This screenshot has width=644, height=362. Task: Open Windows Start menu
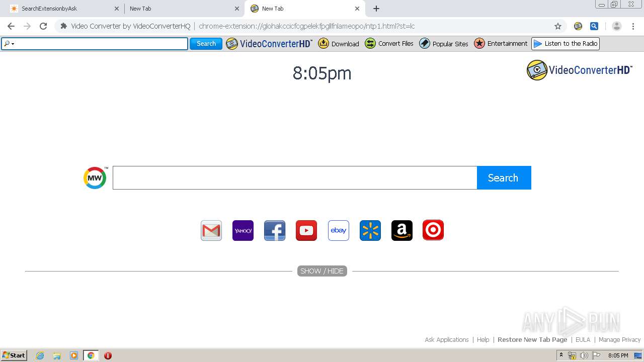(x=14, y=355)
